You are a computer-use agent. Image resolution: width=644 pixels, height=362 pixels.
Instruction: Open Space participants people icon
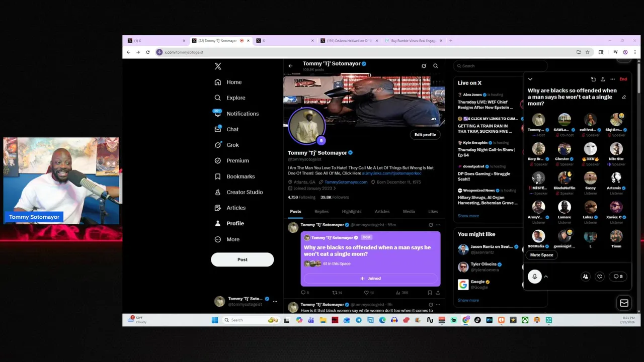tap(585, 277)
